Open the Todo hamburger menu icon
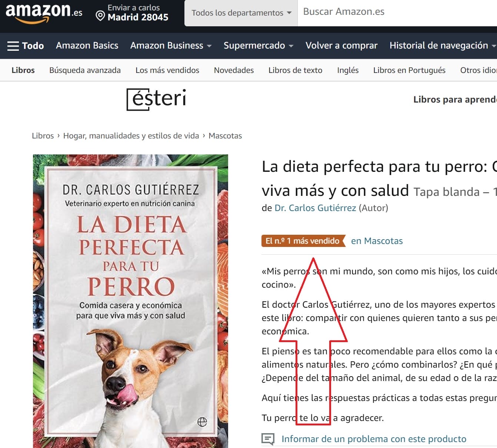Viewport: 497px width, 448px height. 13,46
